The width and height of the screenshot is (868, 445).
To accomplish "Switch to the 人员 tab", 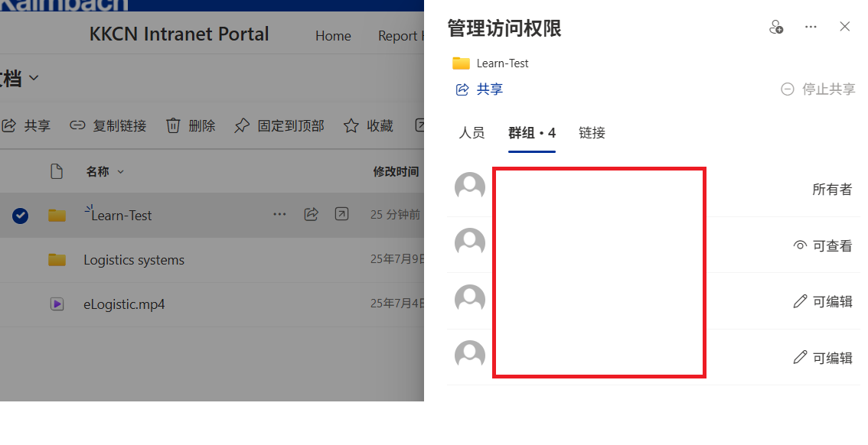I will (x=472, y=133).
